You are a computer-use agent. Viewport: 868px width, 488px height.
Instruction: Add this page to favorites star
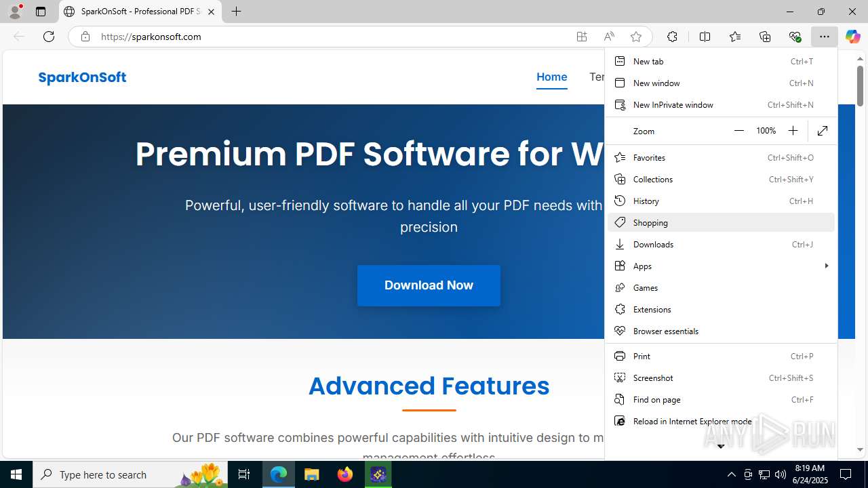coord(636,37)
